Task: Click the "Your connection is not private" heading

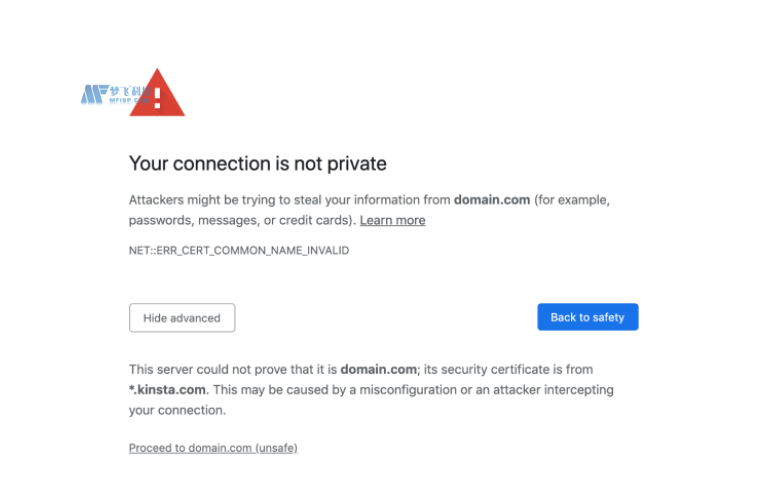Action: pyautogui.click(x=257, y=163)
